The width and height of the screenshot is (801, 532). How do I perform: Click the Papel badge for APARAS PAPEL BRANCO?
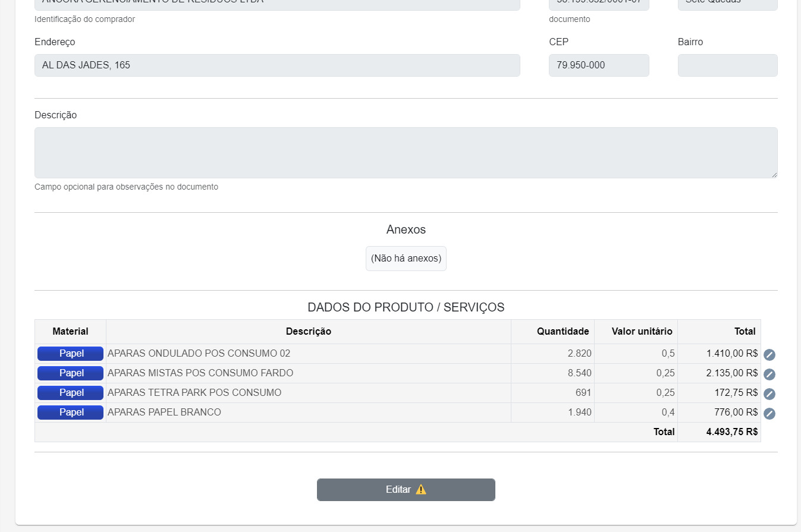[70, 412]
